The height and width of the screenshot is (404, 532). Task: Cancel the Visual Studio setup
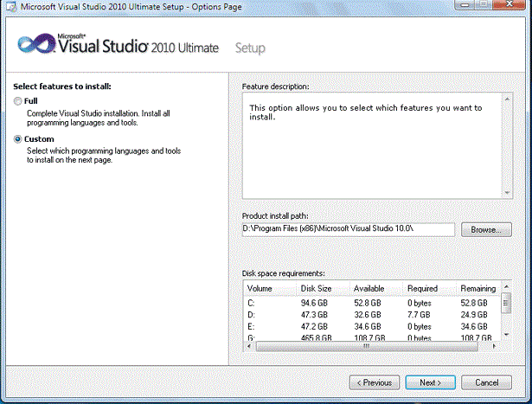(486, 382)
